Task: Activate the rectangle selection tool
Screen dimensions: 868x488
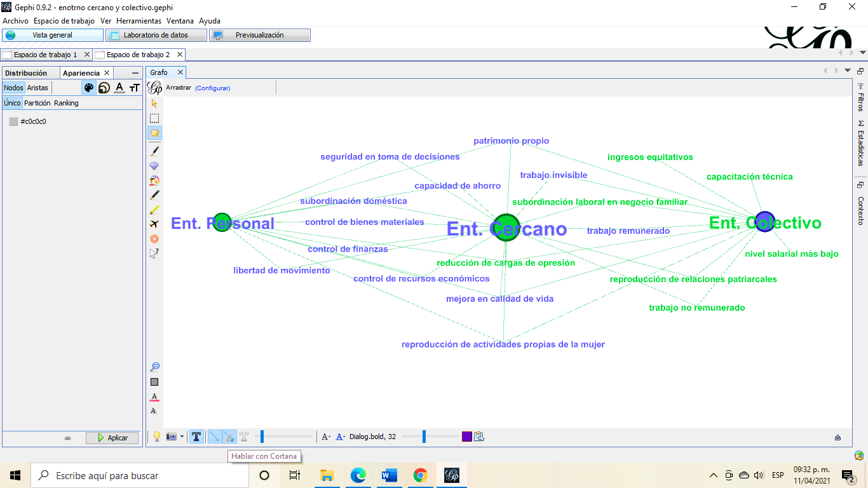Action: click(154, 118)
